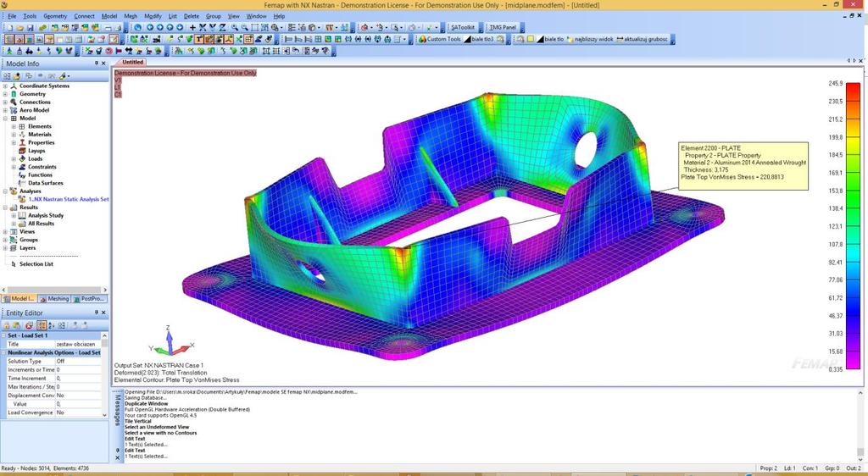
Task: Collapse the Model tree node
Action: (6, 119)
